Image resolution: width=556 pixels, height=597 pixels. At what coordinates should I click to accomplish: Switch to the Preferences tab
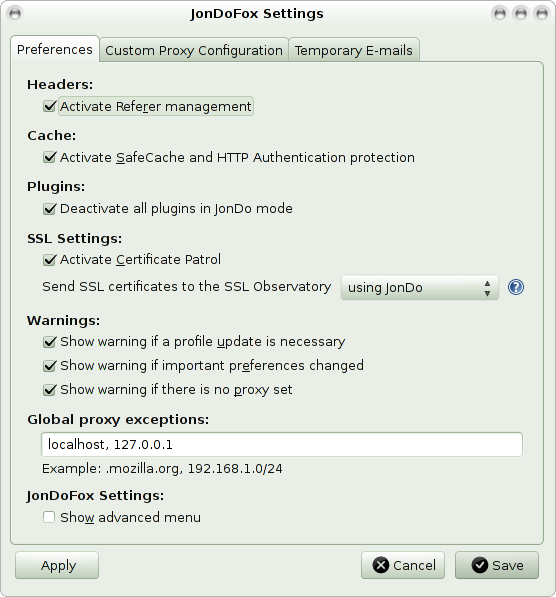point(55,49)
